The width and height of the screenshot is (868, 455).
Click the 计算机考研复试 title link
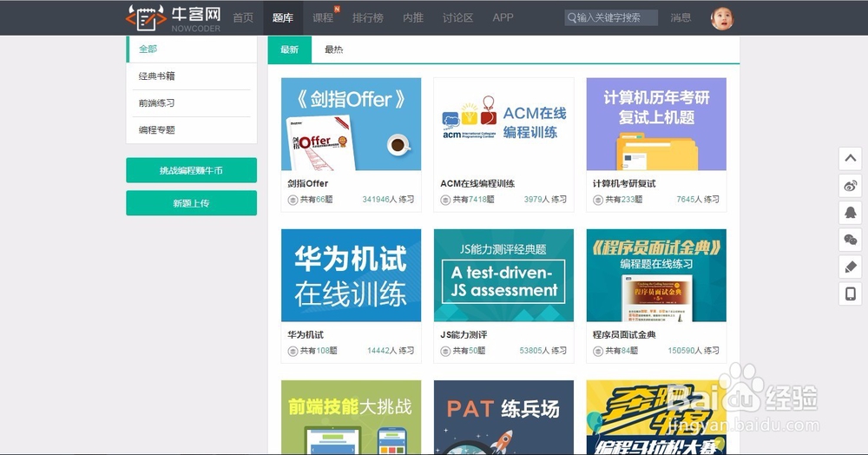coord(624,184)
